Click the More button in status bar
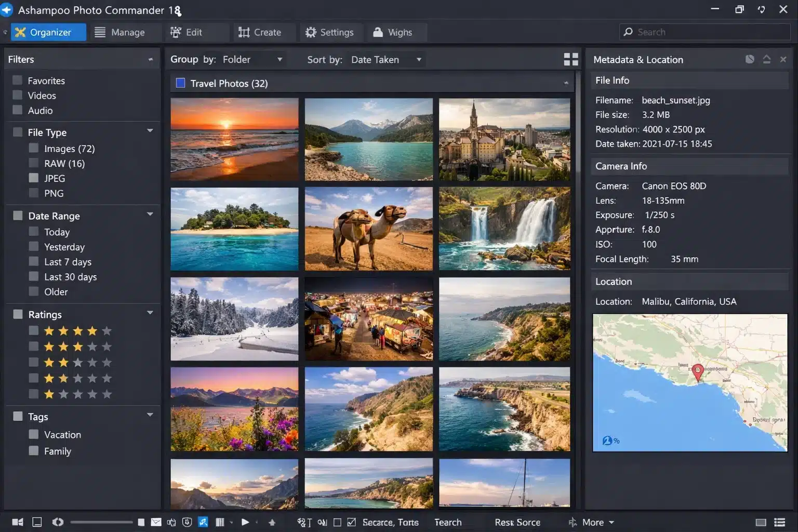The image size is (798, 532). [592, 522]
